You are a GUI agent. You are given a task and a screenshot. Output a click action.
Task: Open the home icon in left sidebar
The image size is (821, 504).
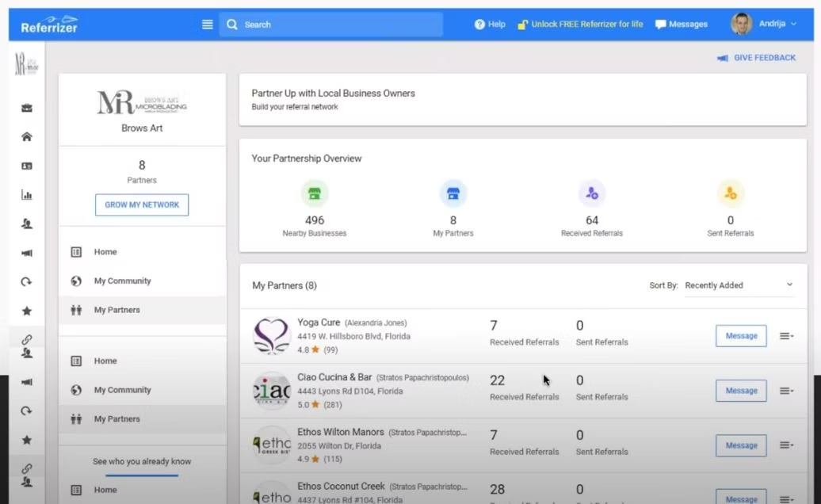click(x=27, y=136)
